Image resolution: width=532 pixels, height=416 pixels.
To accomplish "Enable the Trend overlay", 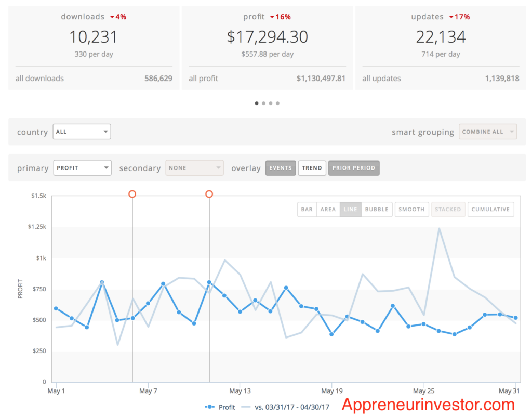I will (312, 168).
